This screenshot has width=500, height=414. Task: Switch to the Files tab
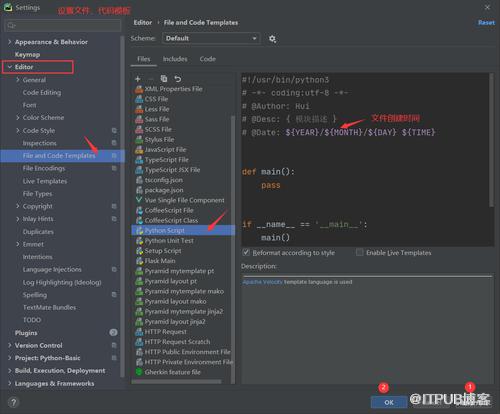click(144, 59)
